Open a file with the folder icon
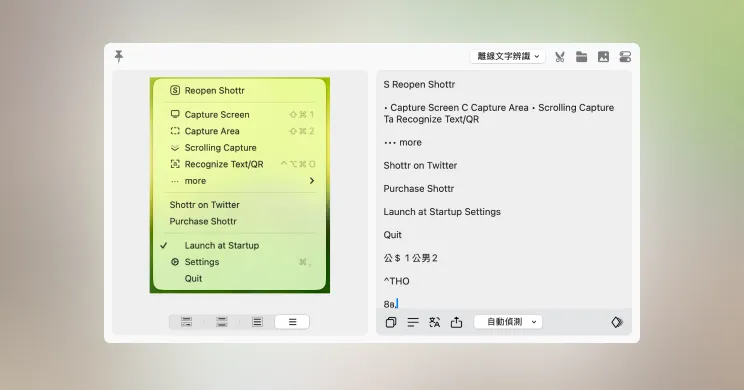Image resolution: width=744 pixels, height=390 pixels. pyautogui.click(x=581, y=57)
